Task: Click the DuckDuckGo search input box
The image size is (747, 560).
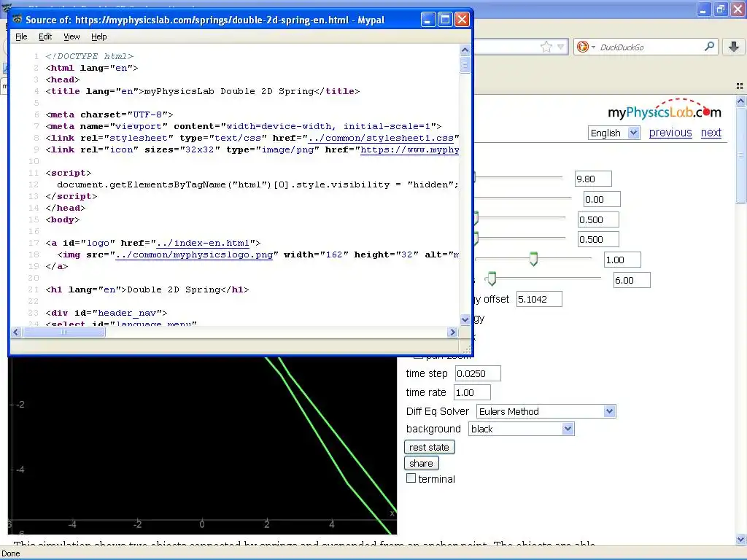Action: [x=650, y=47]
